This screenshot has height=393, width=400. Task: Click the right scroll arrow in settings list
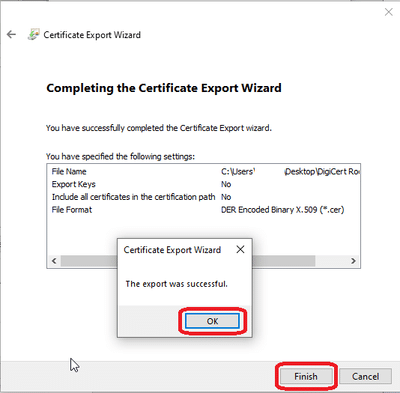coord(353,261)
